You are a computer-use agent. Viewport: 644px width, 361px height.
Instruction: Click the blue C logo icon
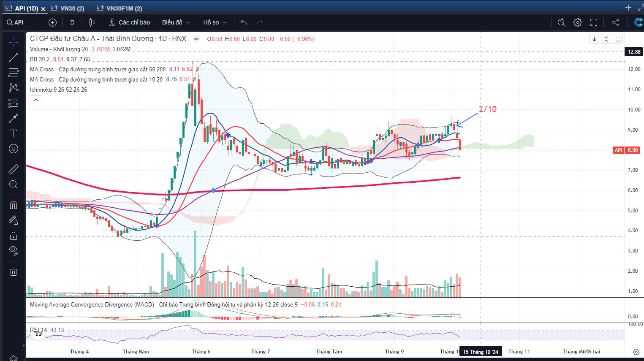tap(639, 22)
